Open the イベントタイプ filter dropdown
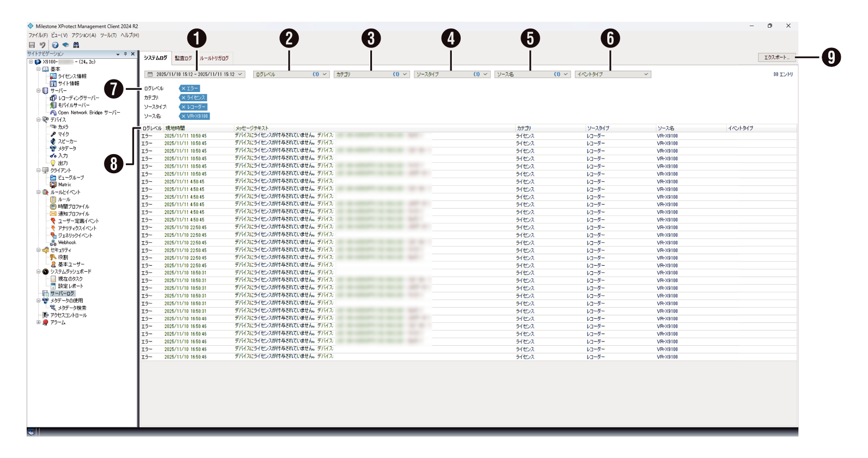This screenshot has height=458, width=868. (613, 74)
